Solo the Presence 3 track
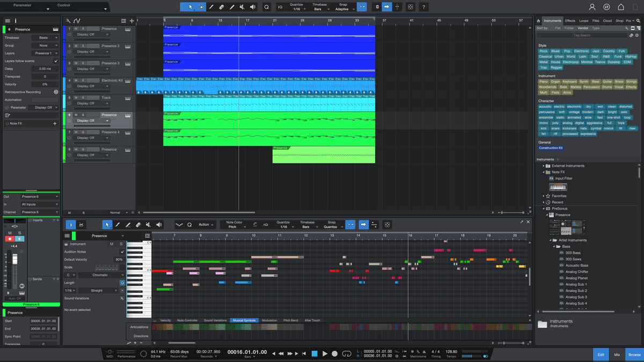Image resolution: width=644 pixels, height=362 pixels. [83, 63]
